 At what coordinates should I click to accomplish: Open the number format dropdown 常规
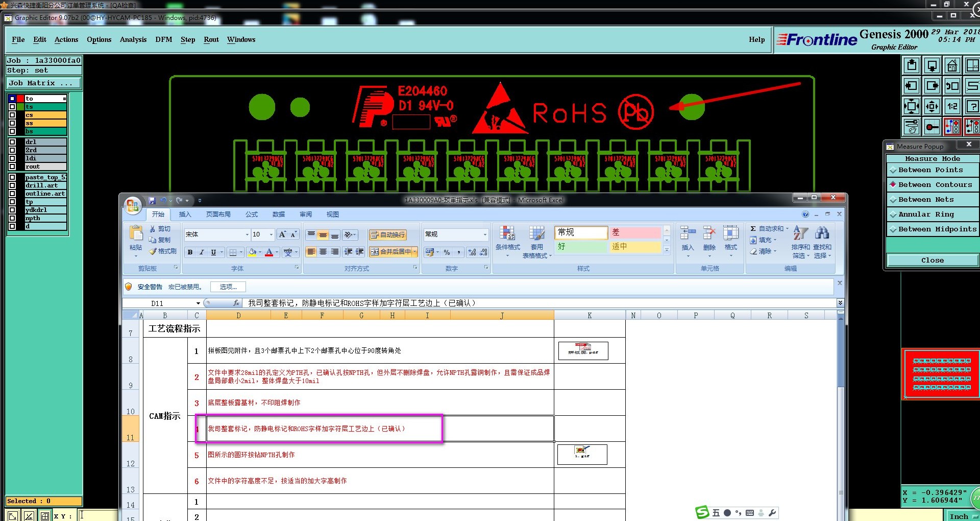pyautogui.click(x=485, y=234)
